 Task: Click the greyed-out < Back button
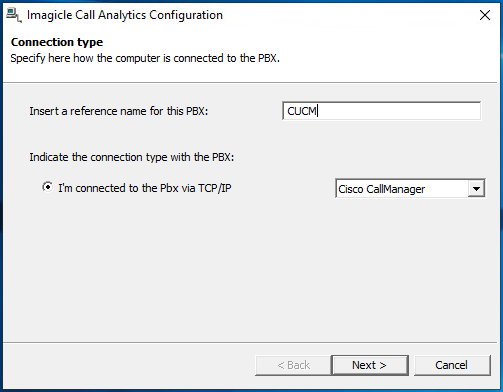pos(293,365)
